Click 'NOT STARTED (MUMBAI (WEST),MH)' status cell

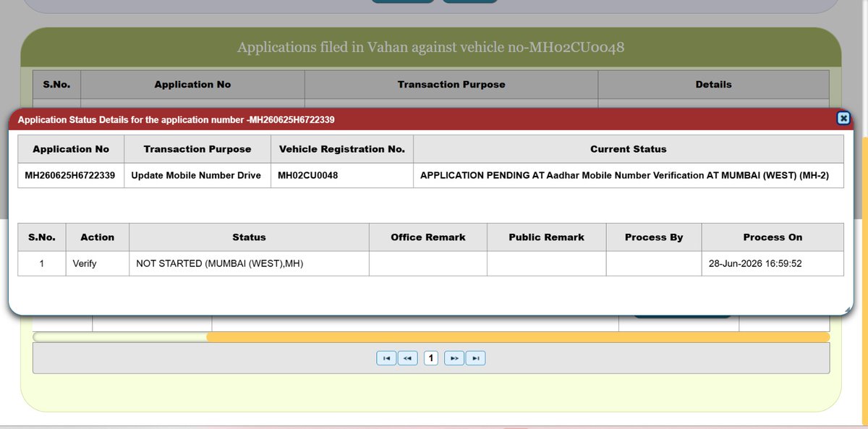click(x=249, y=263)
